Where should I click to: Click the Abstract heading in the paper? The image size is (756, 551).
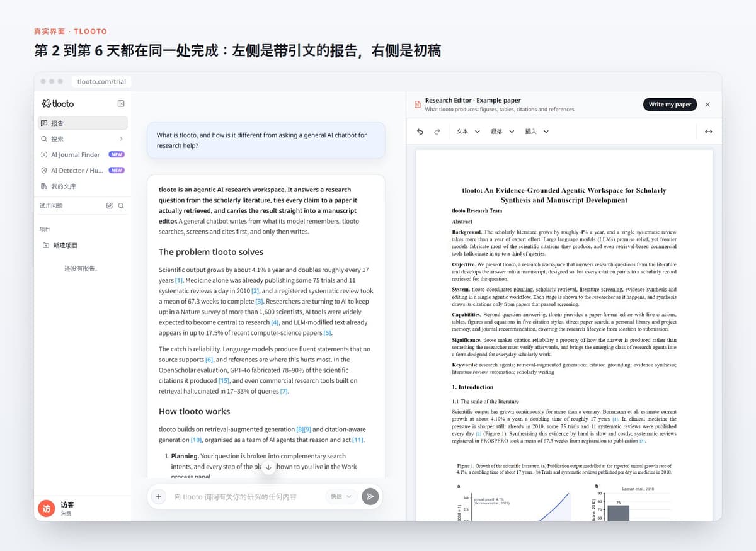click(462, 222)
